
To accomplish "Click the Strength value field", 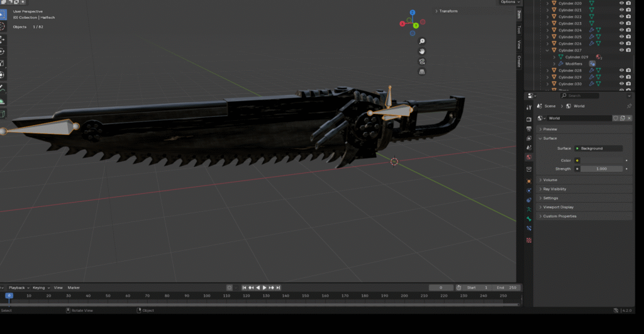I will click(x=601, y=169).
